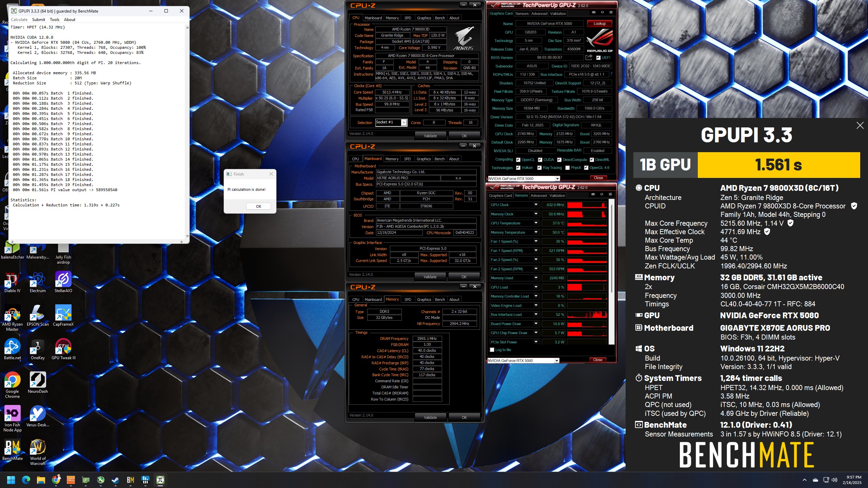
Task: Click the GPUPI pi icon in the taskbar
Action: coord(160,480)
